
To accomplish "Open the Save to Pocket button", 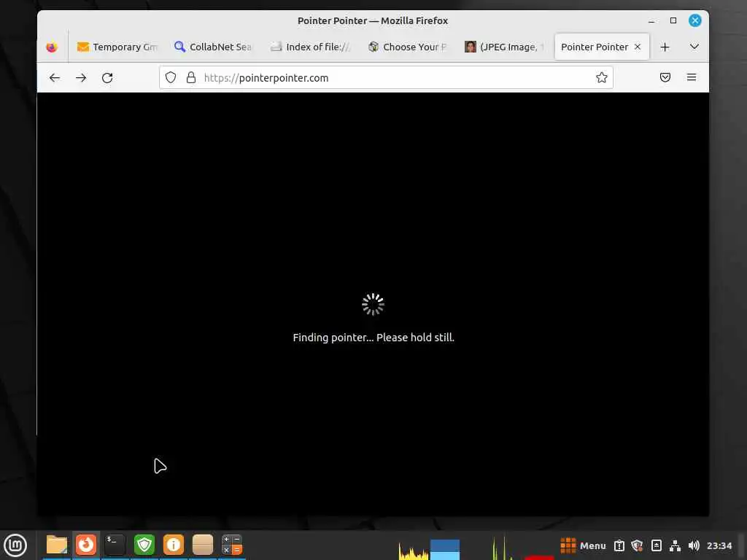I will pyautogui.click(x=665, y=77).
